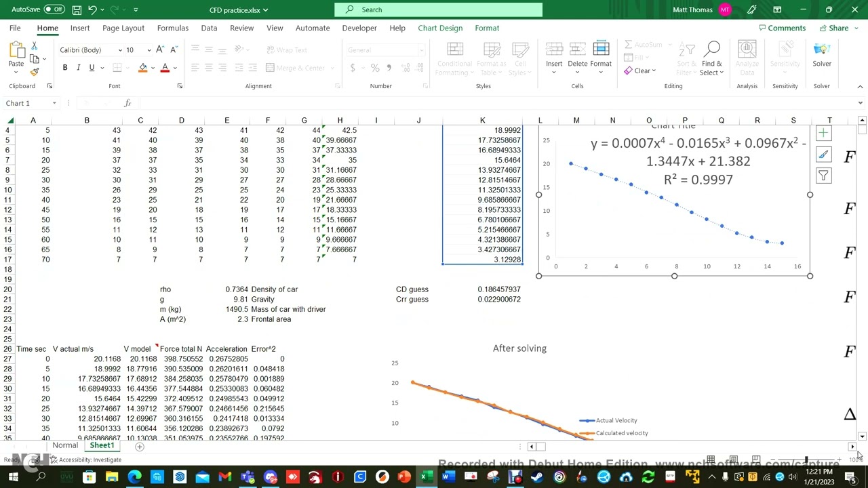Customize the Quick Access Toolbar
The width and height of the screenshot is (868, 488).
coord(136,9)
